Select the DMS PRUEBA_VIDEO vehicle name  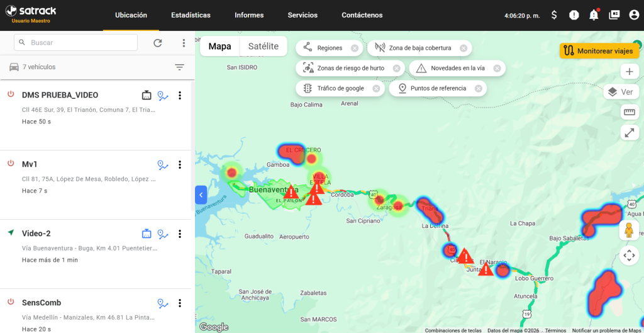[x=60, y=95]
